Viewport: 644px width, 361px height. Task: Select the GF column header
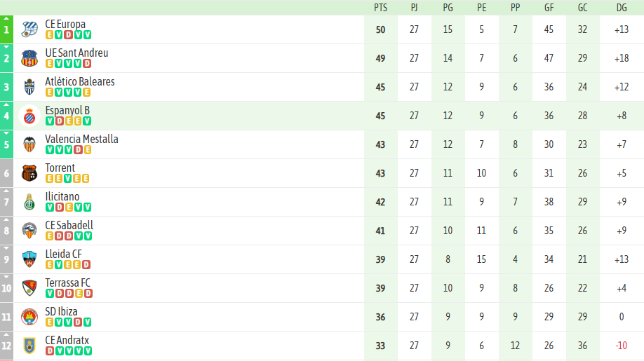[x=549, y=8]
